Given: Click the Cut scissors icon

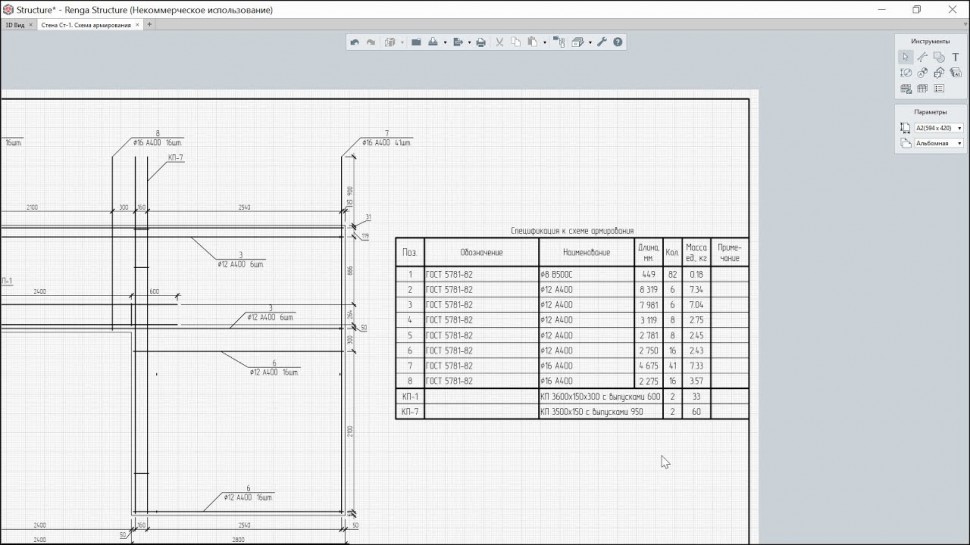Looking at the screenshot, I should [x=499, y=42].
